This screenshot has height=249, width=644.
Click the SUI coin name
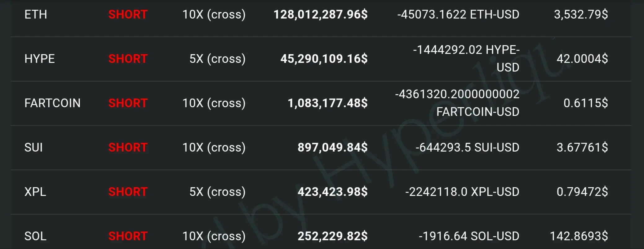point(33,148)
